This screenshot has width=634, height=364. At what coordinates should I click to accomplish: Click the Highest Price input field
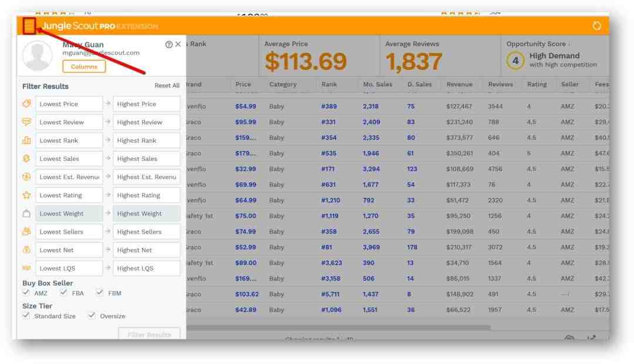[x=146, y=104]
